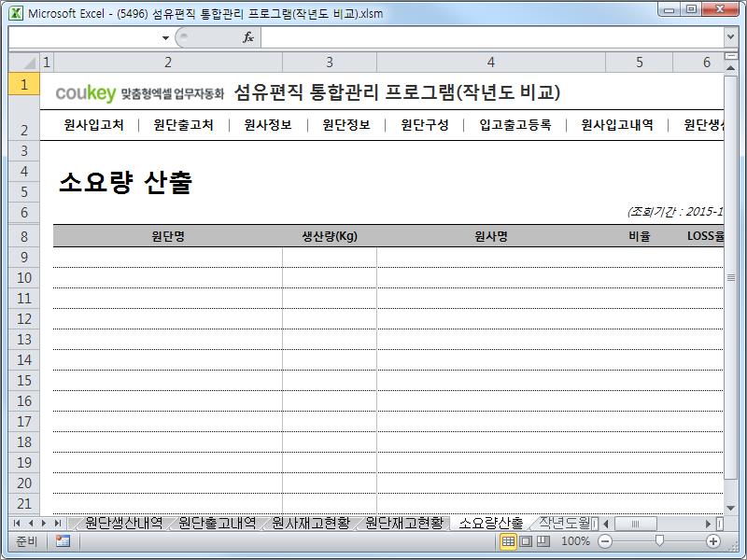Click the fx insert function icon
The image size is (747, 560).
coord(248,37)
